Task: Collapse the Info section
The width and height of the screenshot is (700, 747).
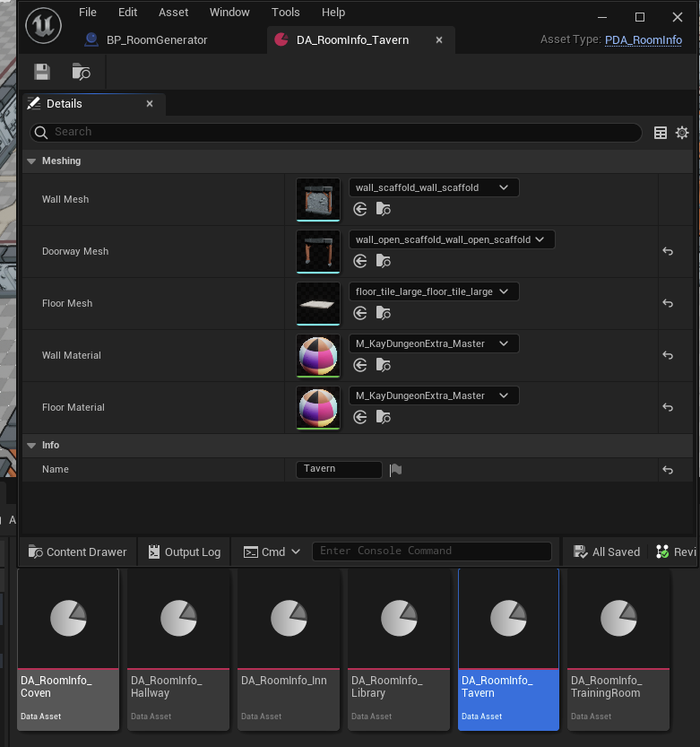Action: [x=31, y=445]
